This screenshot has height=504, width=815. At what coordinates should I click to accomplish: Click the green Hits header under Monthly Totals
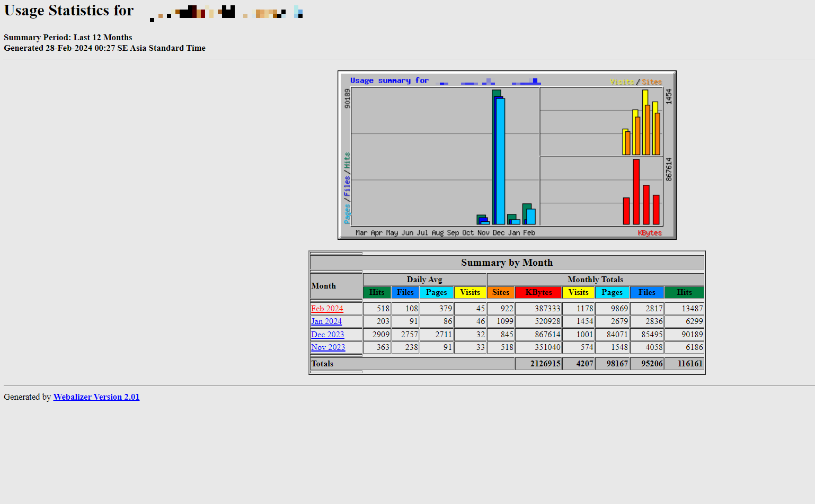click(685, 292)
